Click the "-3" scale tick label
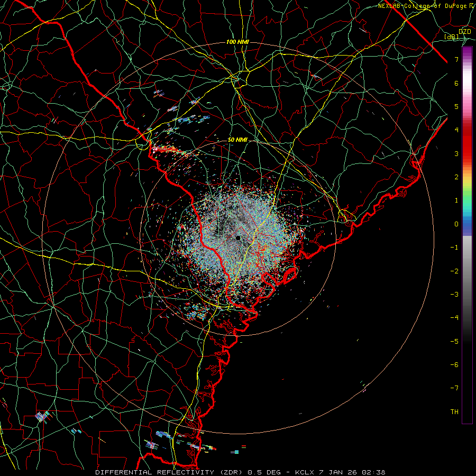The image size is (476, 476). [x=454, y=295]
